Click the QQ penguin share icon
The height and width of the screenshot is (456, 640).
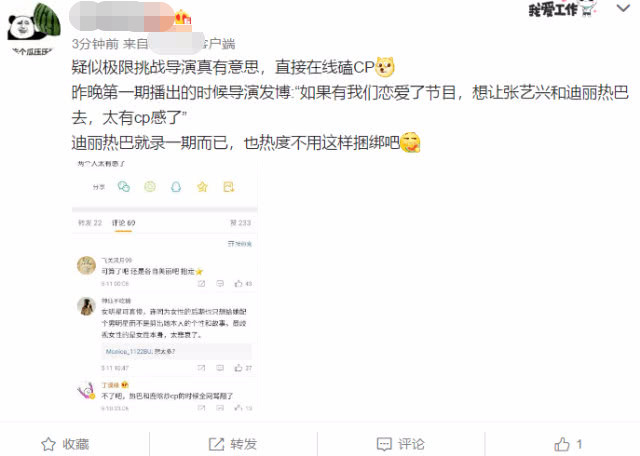(x=176, y=187)
